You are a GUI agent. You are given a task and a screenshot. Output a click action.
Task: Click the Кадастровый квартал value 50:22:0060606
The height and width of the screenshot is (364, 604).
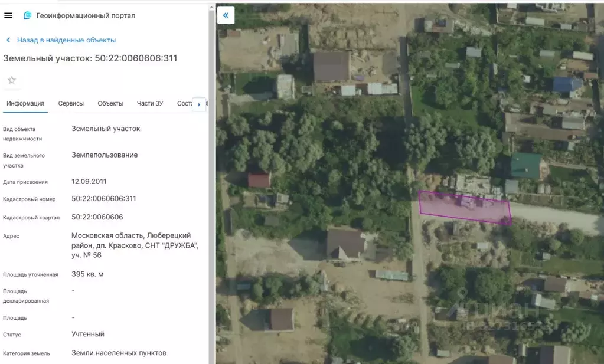[97, 217]
